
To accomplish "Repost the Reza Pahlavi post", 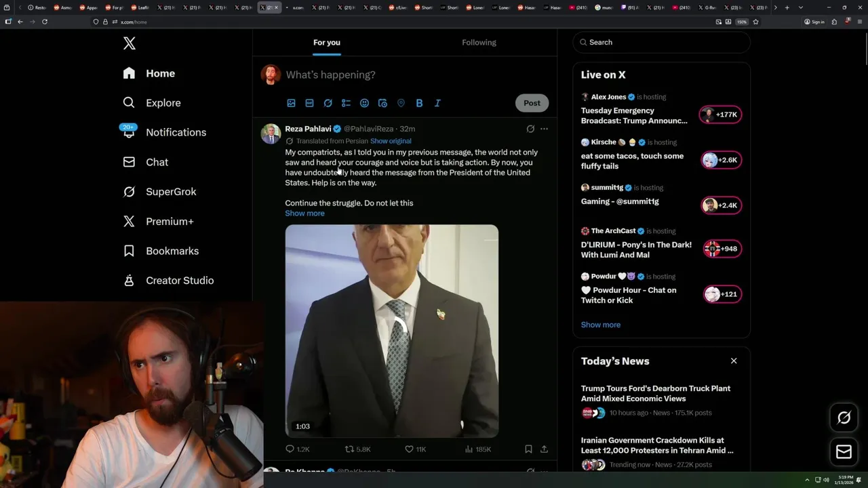I will [357, 449].
